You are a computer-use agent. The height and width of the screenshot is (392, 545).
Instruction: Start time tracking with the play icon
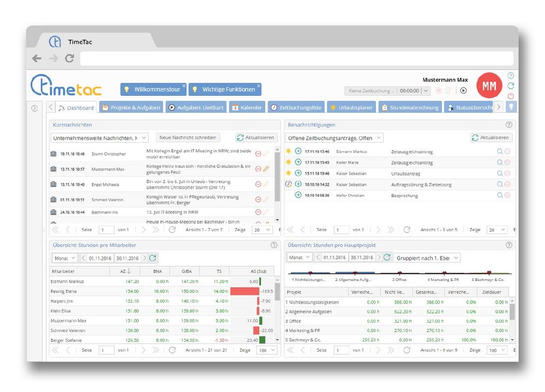point(463,91)
